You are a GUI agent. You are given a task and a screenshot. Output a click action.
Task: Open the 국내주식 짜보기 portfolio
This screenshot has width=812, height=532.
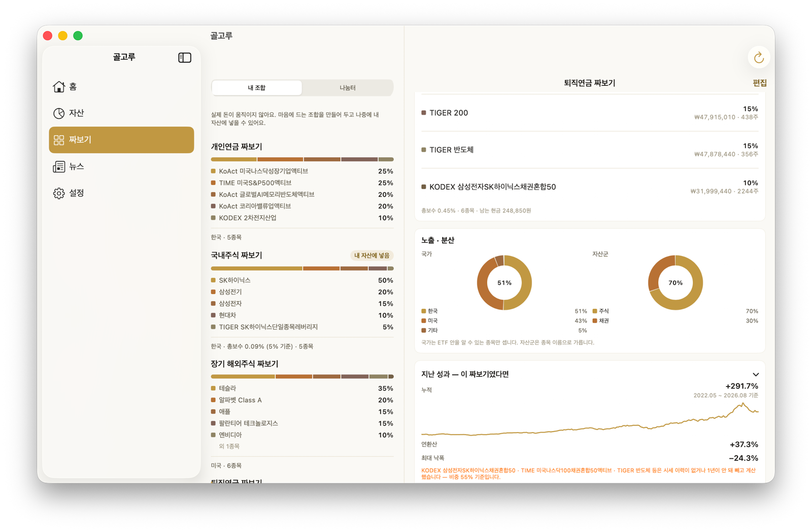click(236, 255)
